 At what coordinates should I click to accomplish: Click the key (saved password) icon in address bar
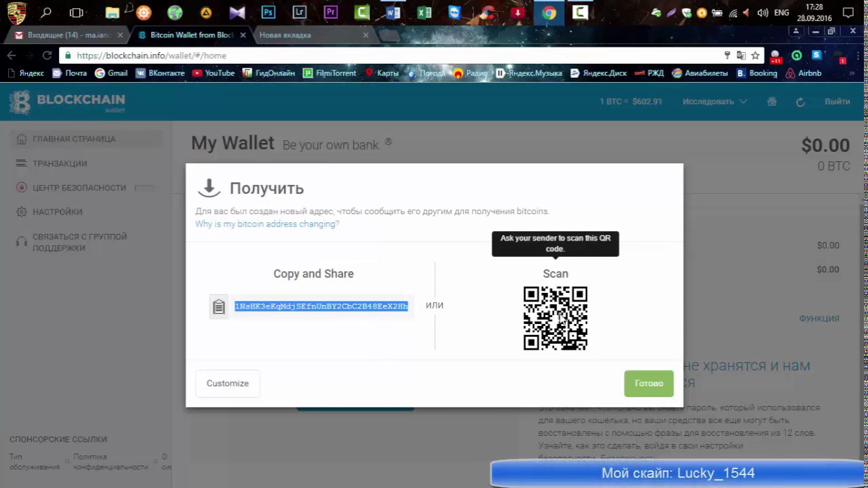727,56
